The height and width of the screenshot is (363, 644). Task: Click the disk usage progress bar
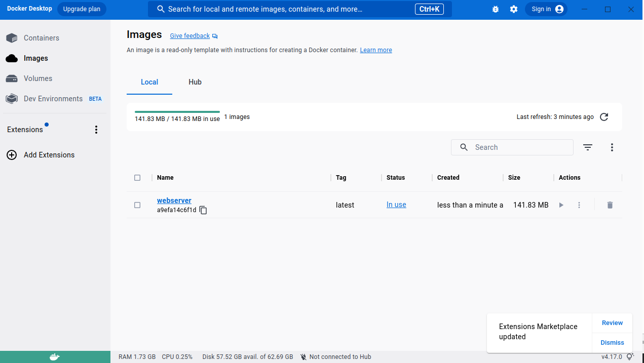tap(177, 111)
